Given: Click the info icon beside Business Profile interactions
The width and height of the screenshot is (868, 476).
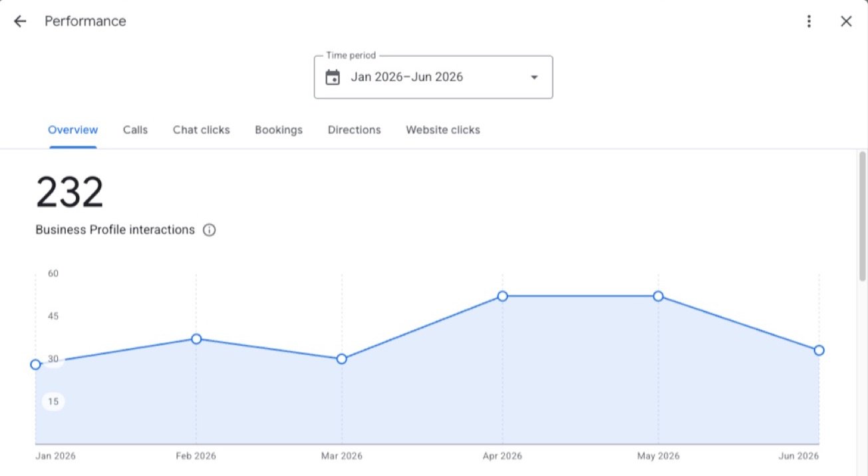Looking at the screenshot, I should (209, 230).
